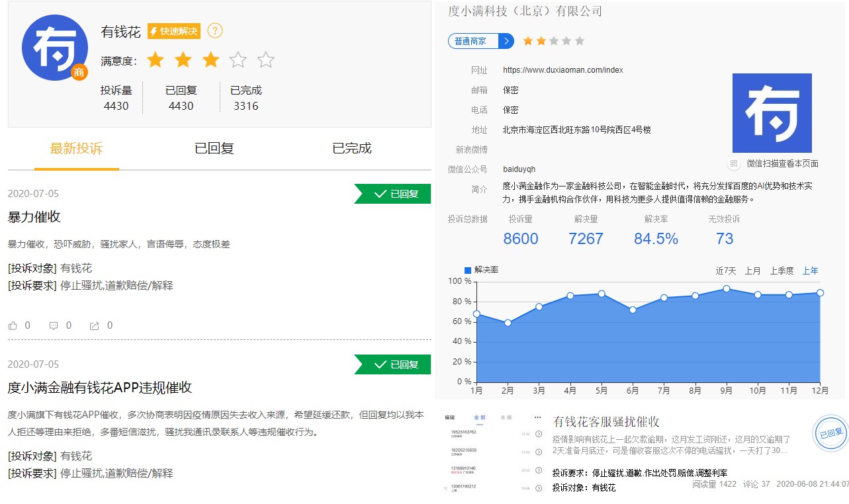Click the 已完成 count 3316
This screenshot has width=849, height=504.
246,106
